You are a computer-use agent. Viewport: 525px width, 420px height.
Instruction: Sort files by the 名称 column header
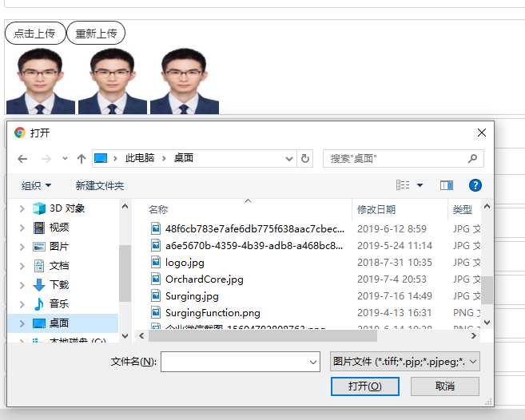158,210
